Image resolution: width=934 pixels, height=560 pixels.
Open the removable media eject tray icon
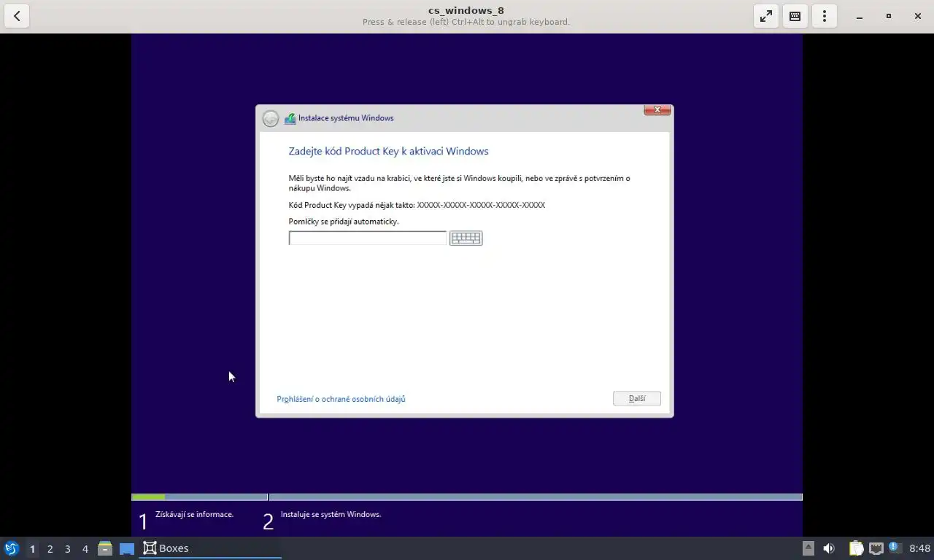808,548
